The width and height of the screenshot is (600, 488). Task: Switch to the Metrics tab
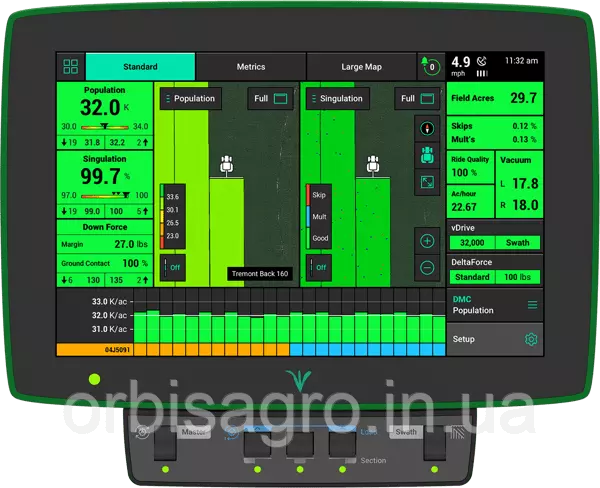250,67
